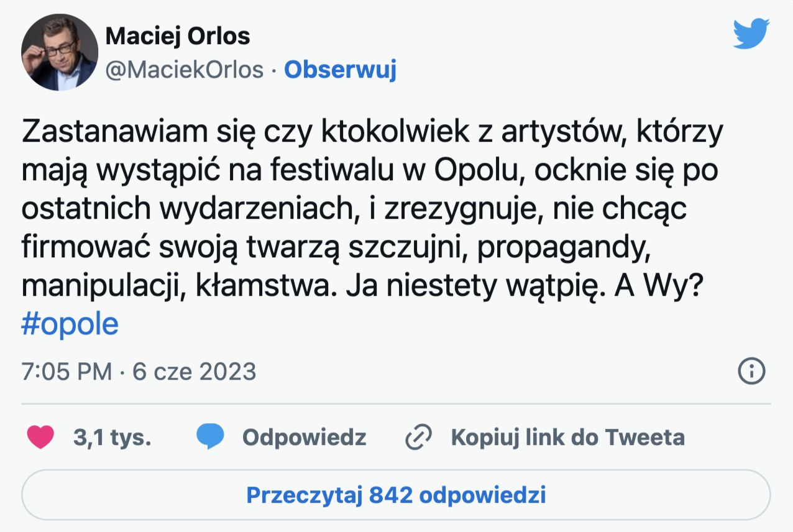Click the blue reply speech bubble icon
793x532 pixels.
[211, 438]
